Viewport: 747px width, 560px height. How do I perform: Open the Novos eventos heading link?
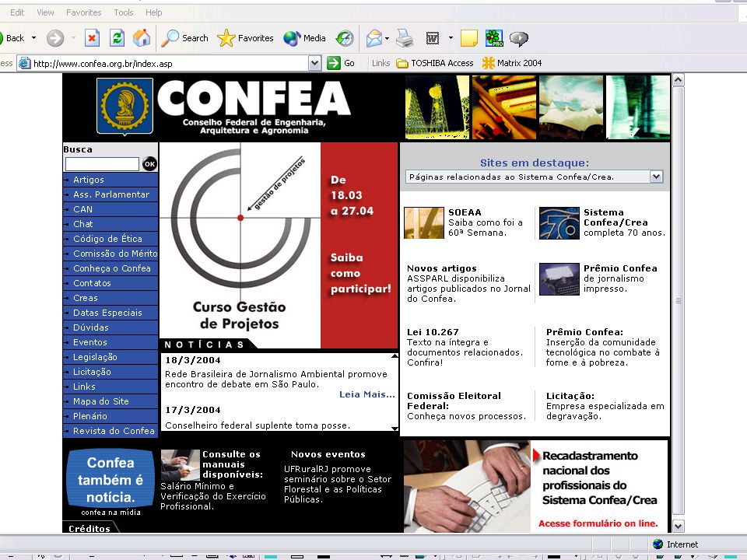point(328,454)
